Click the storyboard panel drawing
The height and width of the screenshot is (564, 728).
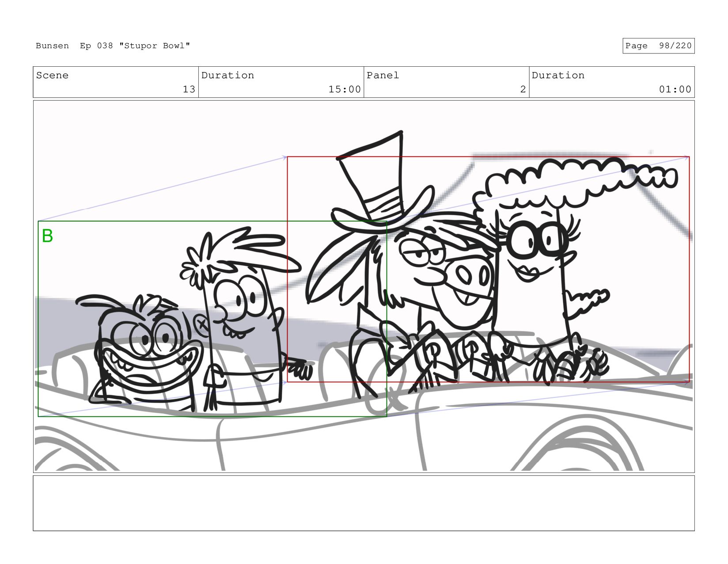pos(364,286)
